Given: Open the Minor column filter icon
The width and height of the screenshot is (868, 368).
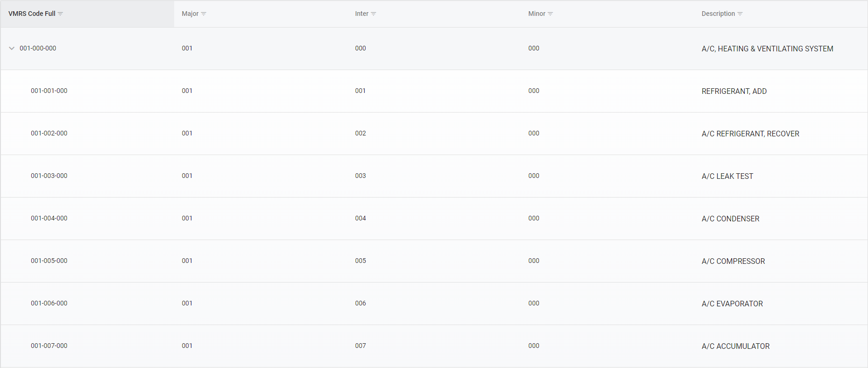Looking at the screenshot, I should pos(550,14).
